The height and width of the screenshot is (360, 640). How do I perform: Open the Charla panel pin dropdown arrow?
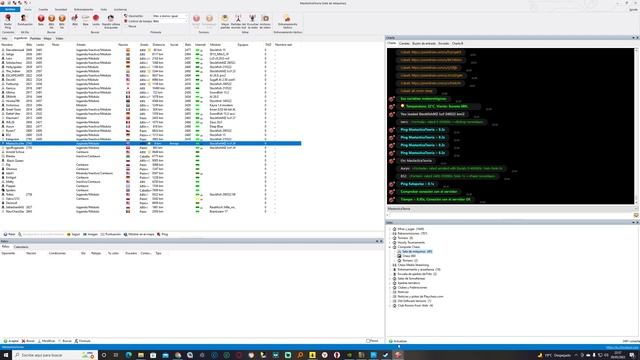tap(633, 38)
